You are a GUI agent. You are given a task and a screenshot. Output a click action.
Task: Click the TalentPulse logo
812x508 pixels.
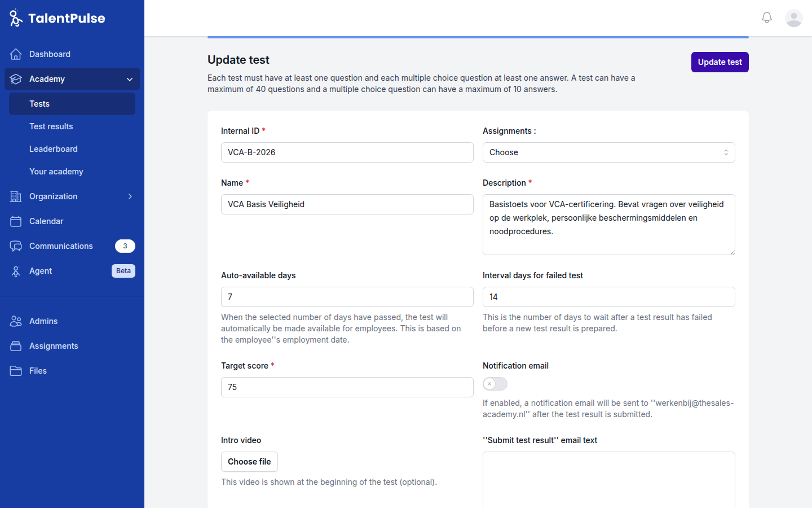[58, 18]
